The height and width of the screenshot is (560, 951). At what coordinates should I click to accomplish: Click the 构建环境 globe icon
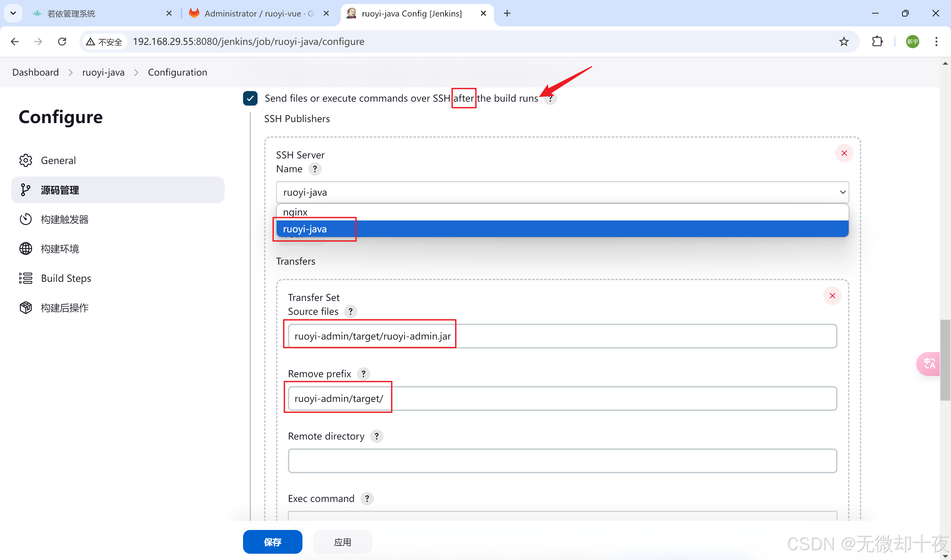pyautogui.click(x=26, y=249)
